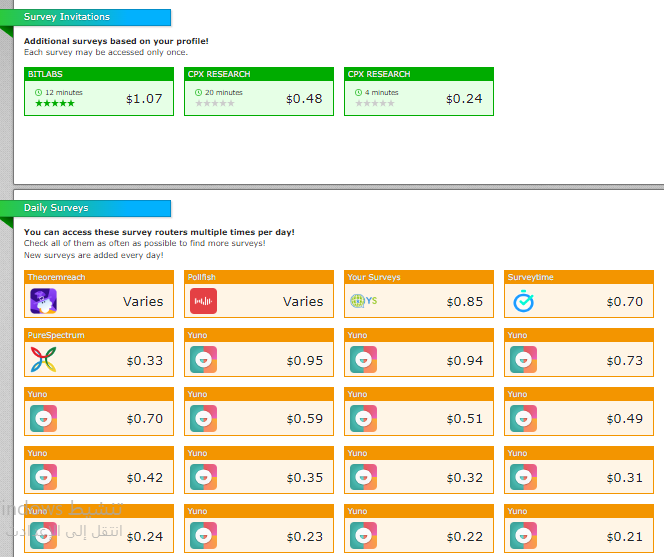Click the Yuno icon beside $0.94
664x557 pixels.
coord(363,360)
